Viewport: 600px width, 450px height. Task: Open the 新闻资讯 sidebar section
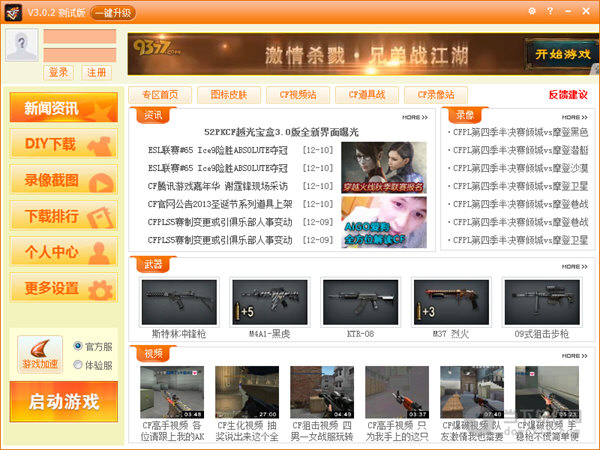(x=64, y=108)
